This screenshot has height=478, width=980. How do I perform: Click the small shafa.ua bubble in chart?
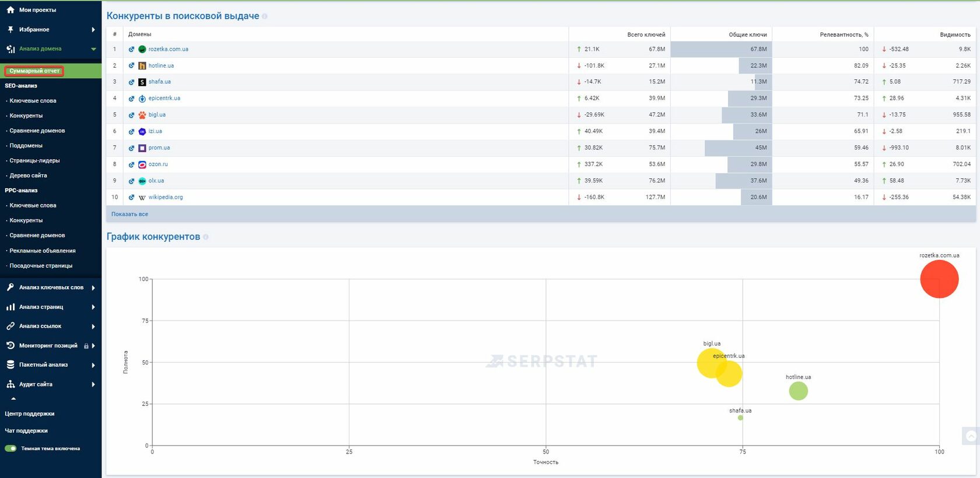740,417
